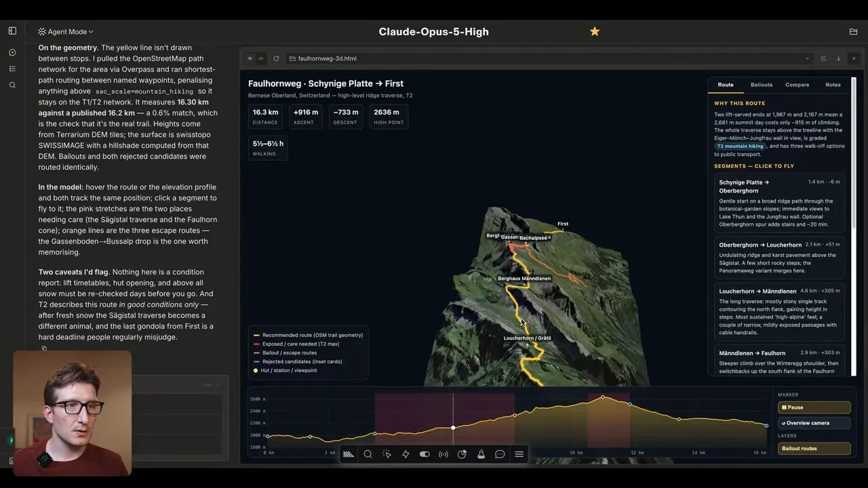
Task: Open the search icon in left sidebar
Action: click(x=12, y=85)
